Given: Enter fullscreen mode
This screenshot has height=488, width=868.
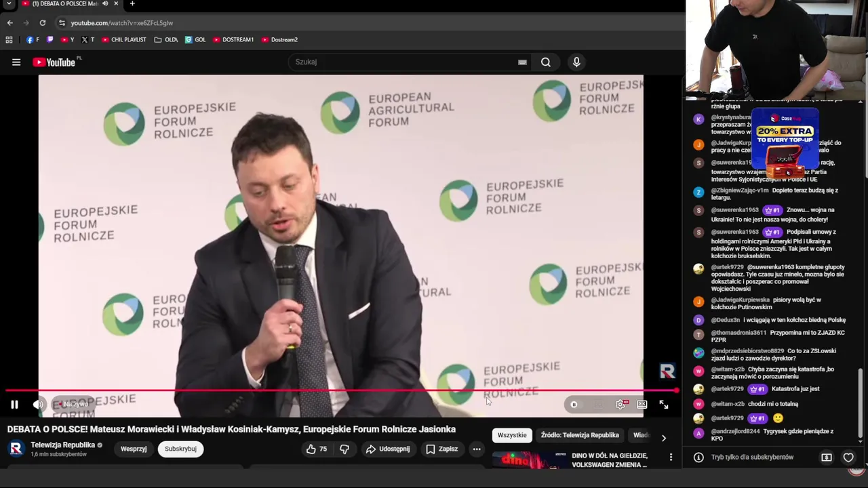Looking at the screenshot, I should tap(664, 405).
